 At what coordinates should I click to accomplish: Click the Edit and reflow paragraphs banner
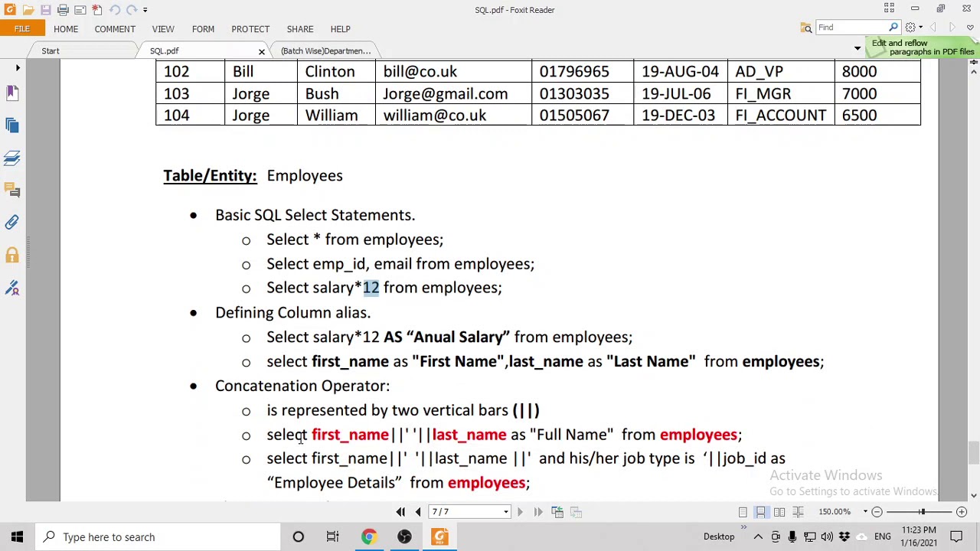923,47
